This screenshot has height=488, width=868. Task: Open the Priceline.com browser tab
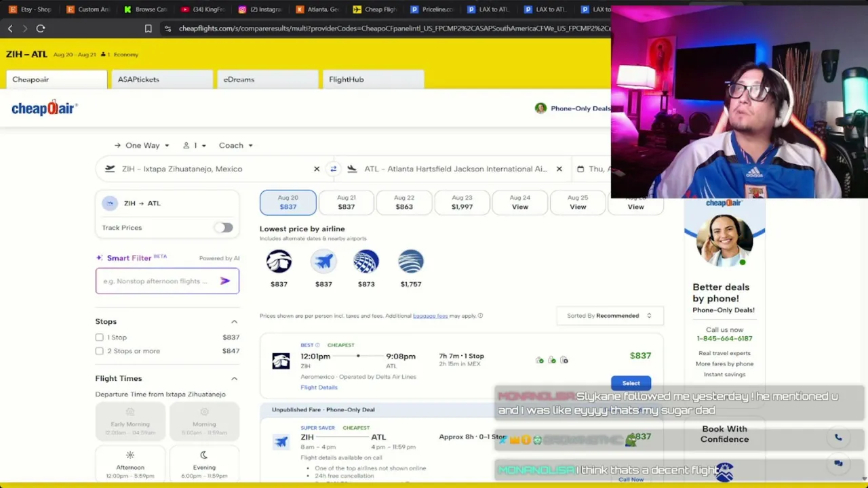click(x=433, y=9)
